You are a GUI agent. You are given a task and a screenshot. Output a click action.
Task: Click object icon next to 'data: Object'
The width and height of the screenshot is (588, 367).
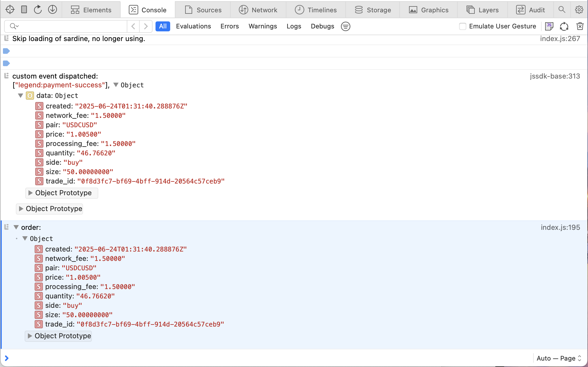tap(30, 96)
